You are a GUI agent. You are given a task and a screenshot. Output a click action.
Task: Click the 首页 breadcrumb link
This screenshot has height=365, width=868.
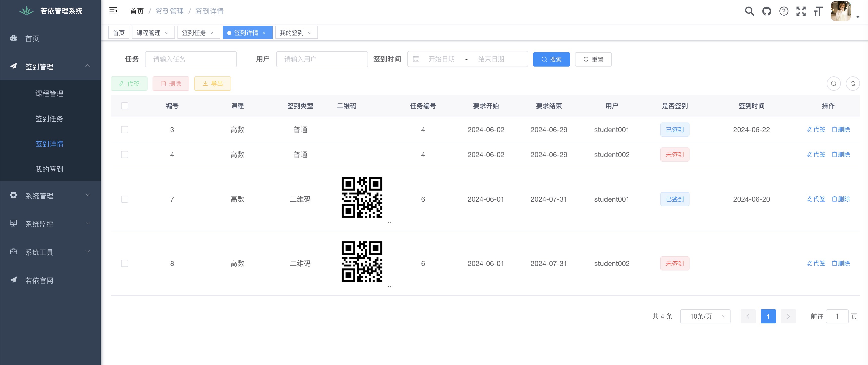click(x=137, y=11)
